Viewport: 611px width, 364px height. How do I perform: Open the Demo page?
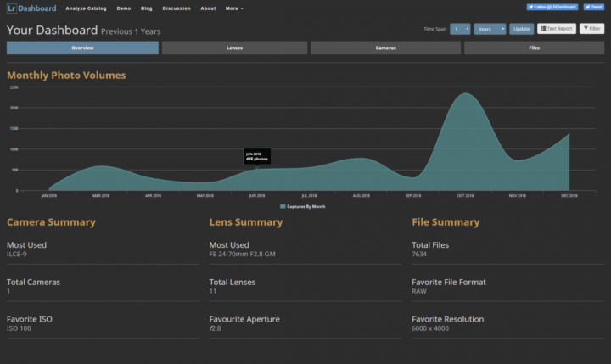pyautogui.click(x=124, y=8)
